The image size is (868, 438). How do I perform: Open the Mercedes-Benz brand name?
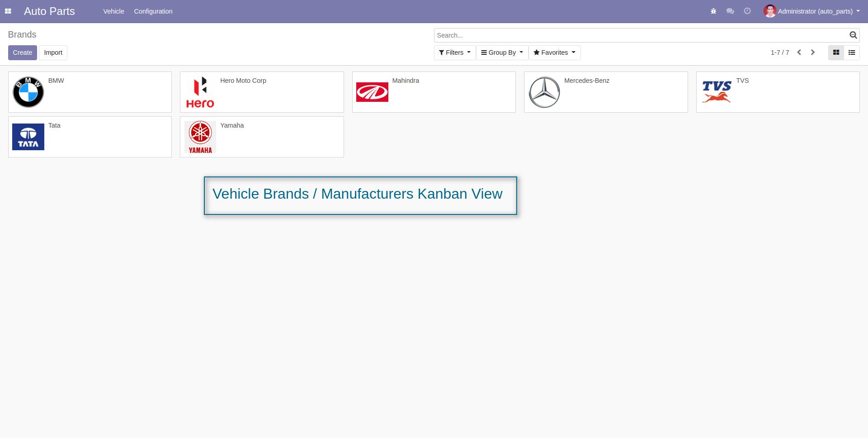coord(587,81)
